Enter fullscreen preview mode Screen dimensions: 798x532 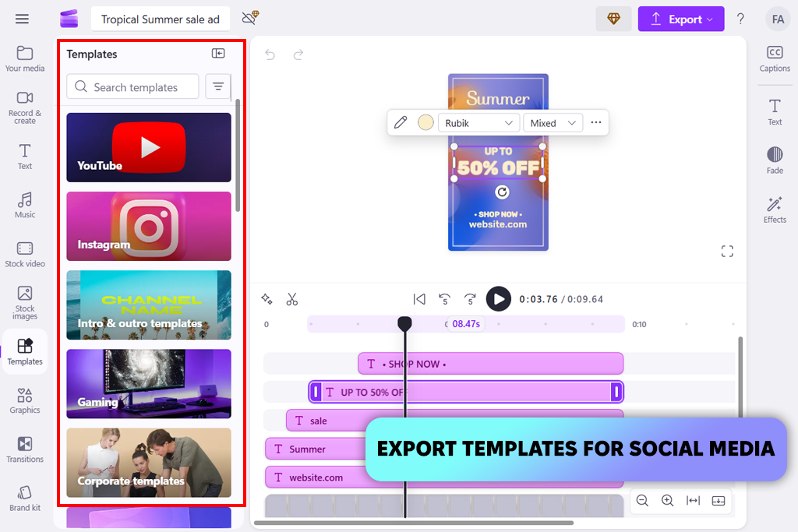(727, 251)
